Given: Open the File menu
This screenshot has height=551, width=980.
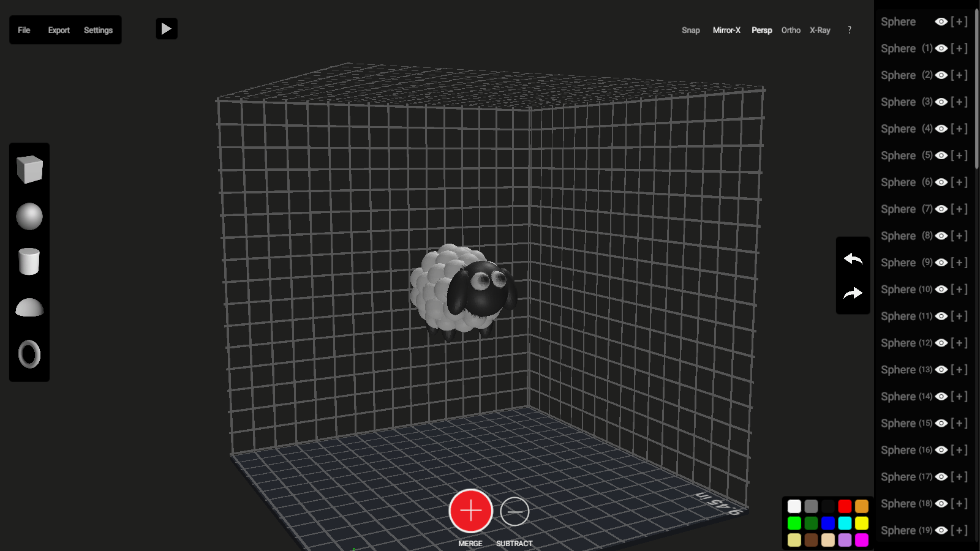Looking at the screenshot, I should click(24, 30).
